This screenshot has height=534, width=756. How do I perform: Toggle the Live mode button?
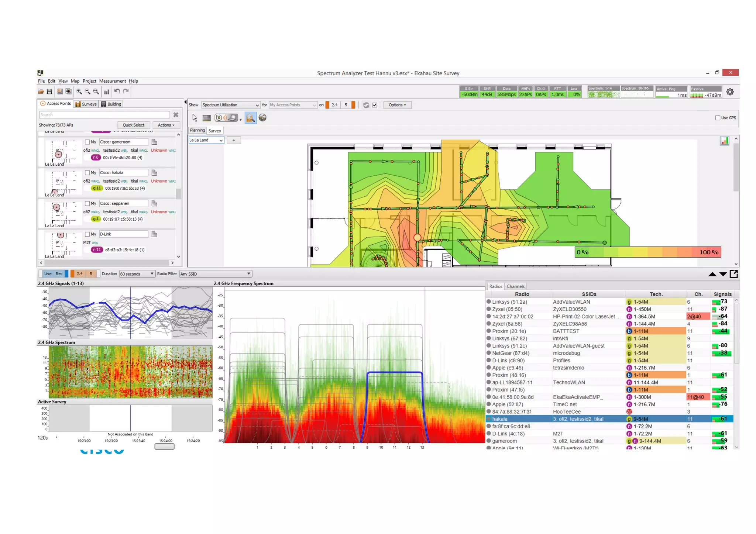tap(48, 274)
